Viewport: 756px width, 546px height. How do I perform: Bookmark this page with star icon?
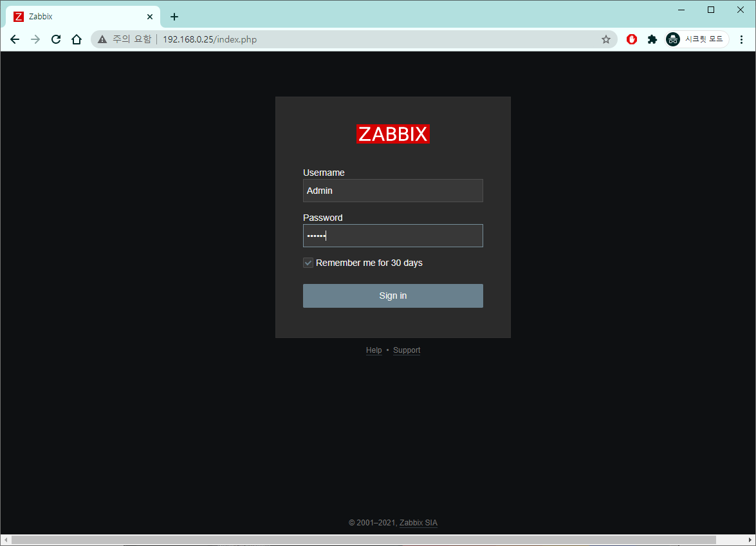[606, 39]
